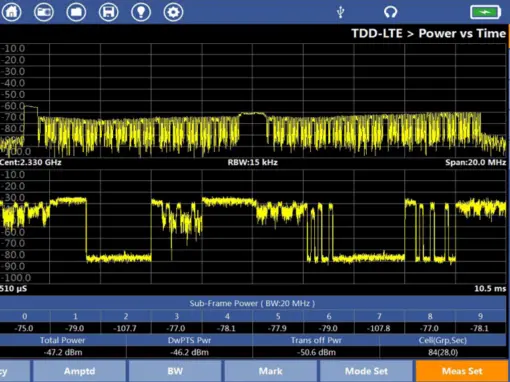Image resolution: width=510 pixels, height=382 pixels.
Task: Tap the Total Power readout
Action: [x=63, y=352]
